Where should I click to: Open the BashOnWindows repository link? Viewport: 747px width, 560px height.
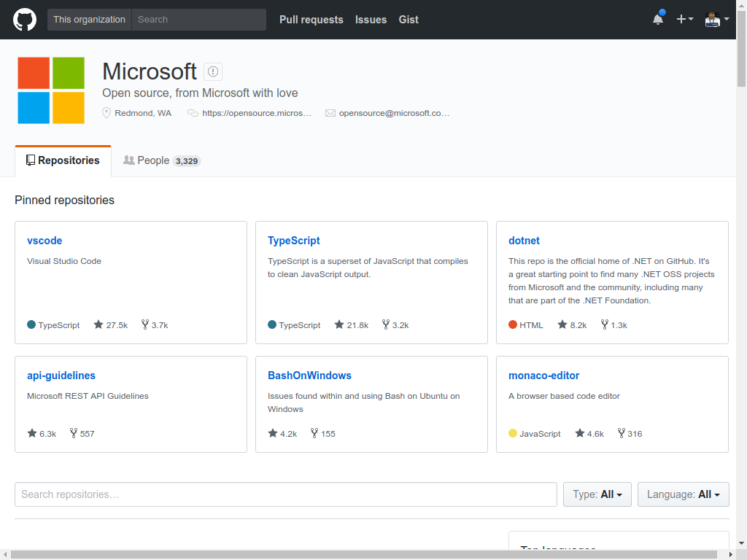coord(309,376)
